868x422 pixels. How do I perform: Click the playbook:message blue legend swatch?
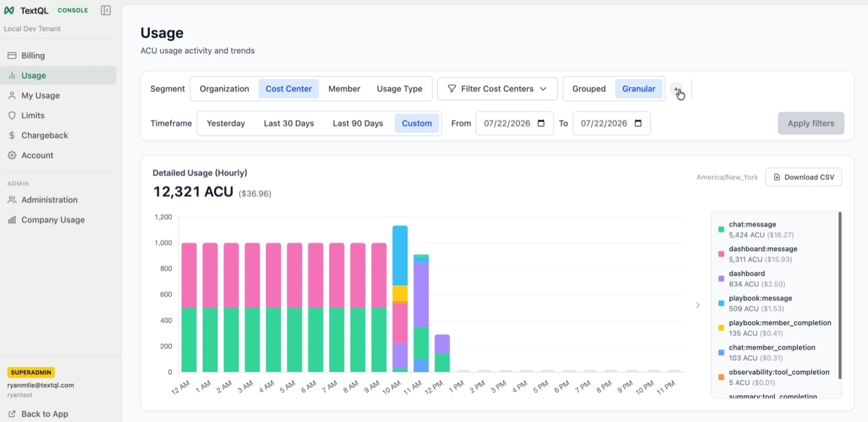click(x=721, y=304)
